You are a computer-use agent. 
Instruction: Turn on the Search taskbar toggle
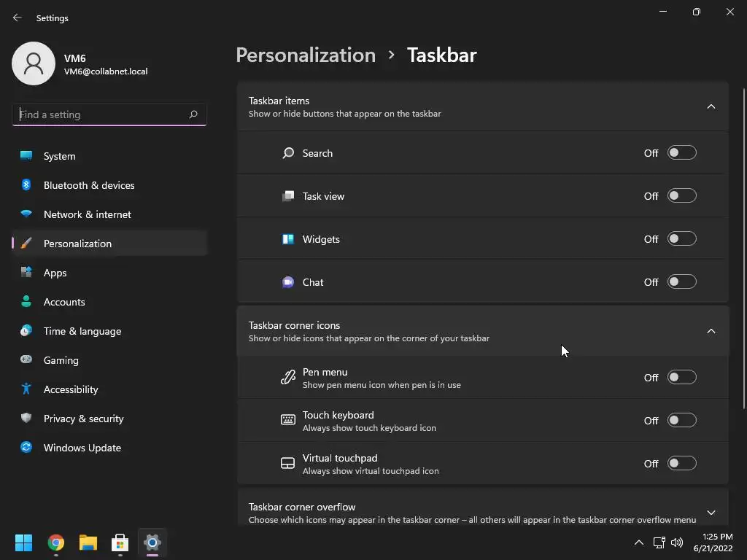tap(681, 153)
